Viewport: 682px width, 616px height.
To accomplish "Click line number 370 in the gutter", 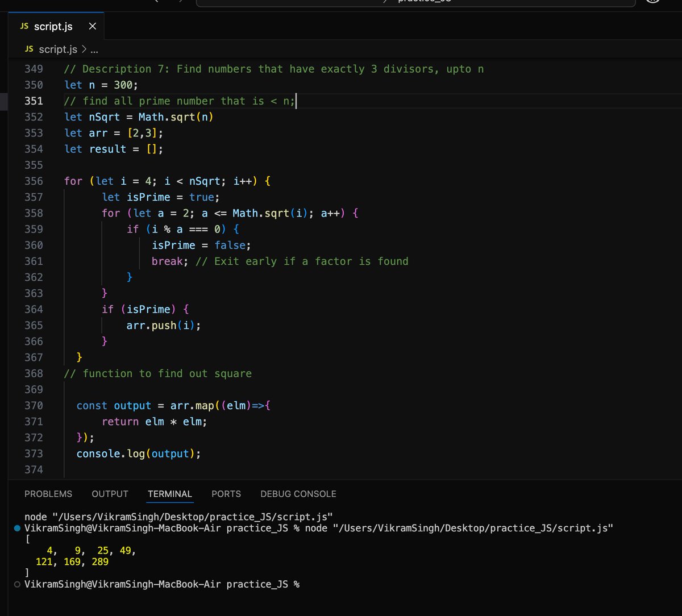I will (x=34, y=405).
